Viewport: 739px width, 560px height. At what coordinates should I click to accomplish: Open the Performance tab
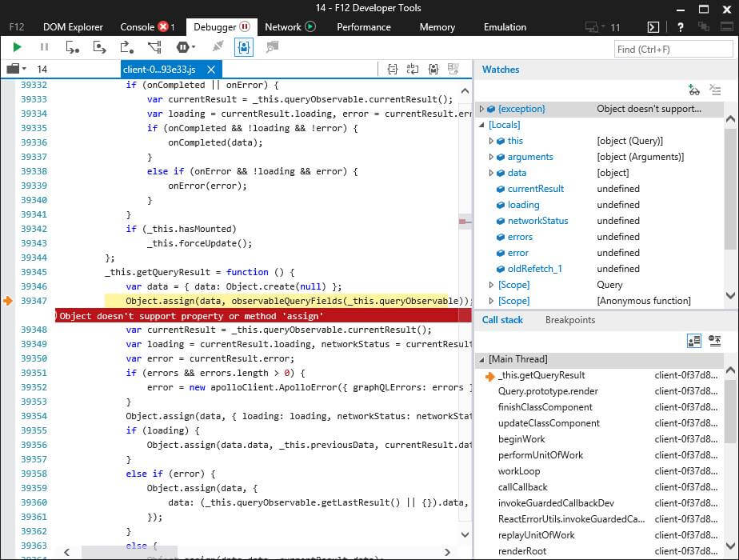[364, 27]
